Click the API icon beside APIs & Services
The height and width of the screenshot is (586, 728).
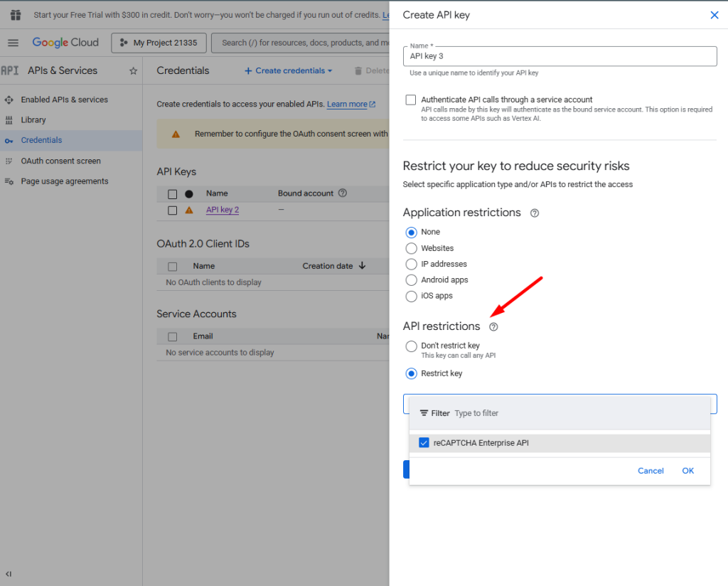click(x=10, y=70)
